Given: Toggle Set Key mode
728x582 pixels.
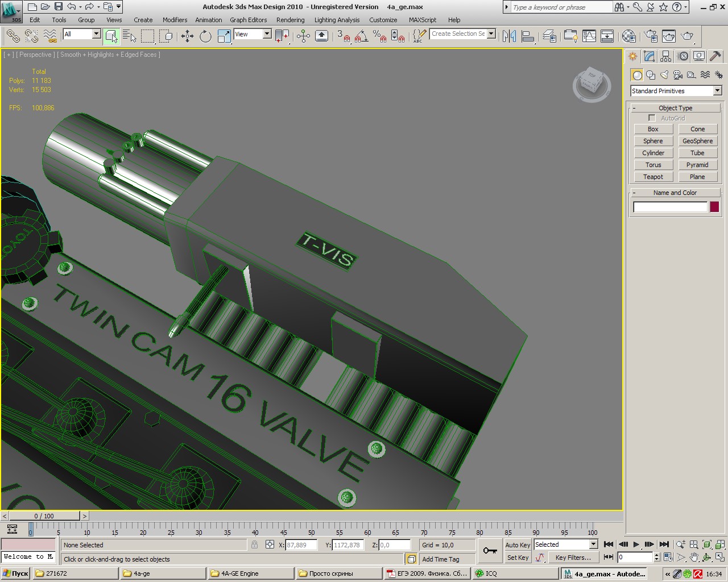Looking at the screenshot, I should [517, 558].
